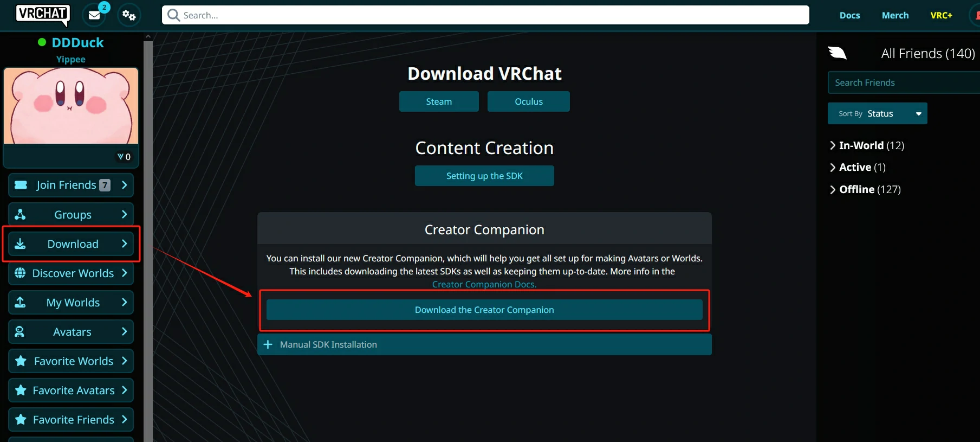Viewport: 980px width, 442px height.
Task: Open the Groups menu item
Action: tap(71, 214)
